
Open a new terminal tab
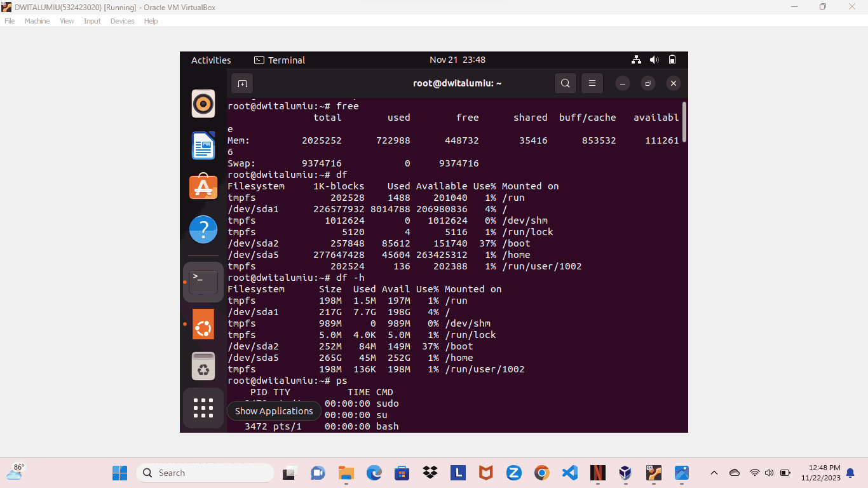pos(242,83)
